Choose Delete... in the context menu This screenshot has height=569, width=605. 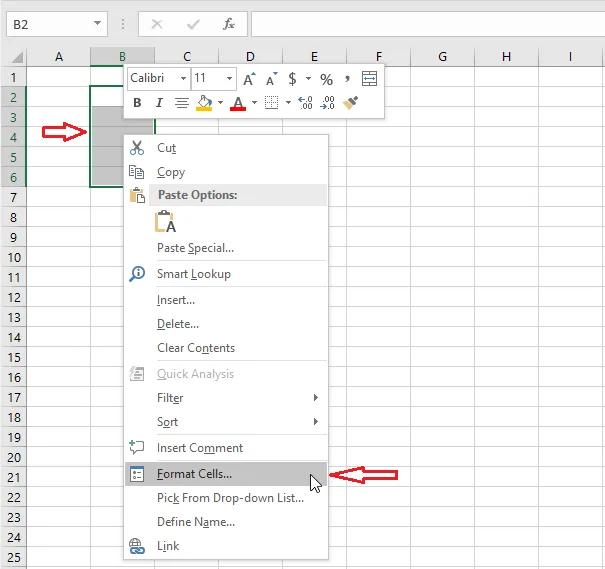click(226, 324)
